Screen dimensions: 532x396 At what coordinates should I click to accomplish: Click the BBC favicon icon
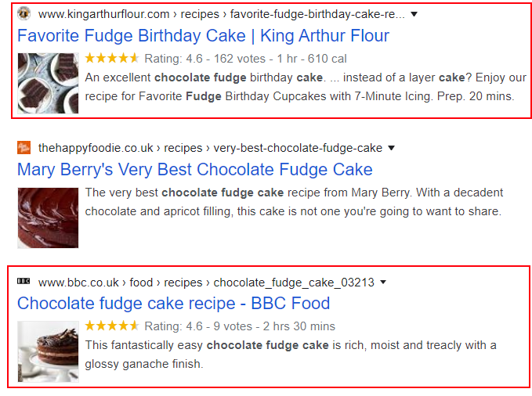point(24,281)
